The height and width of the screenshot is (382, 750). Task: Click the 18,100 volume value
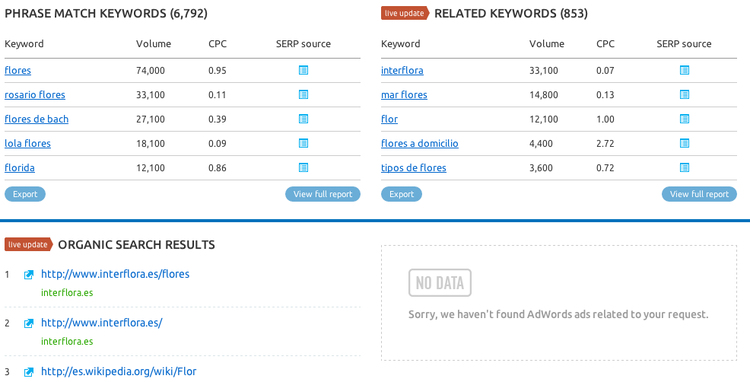point(150,143)
